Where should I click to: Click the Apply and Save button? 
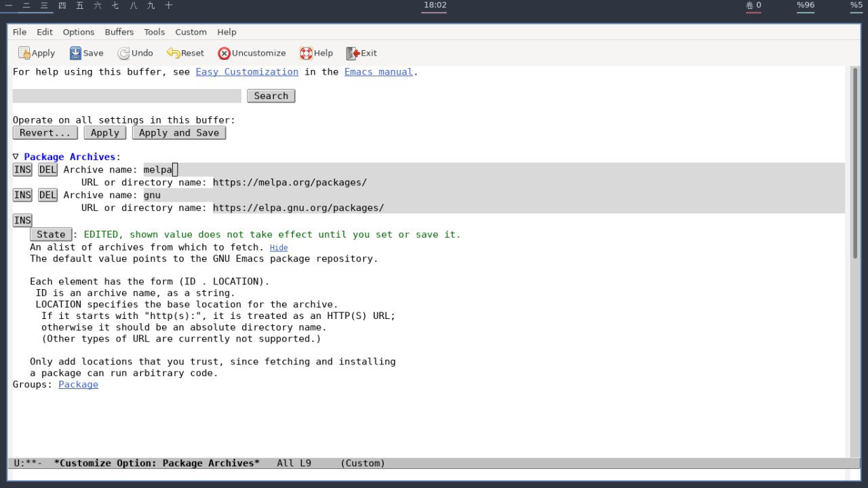[179, 133]
